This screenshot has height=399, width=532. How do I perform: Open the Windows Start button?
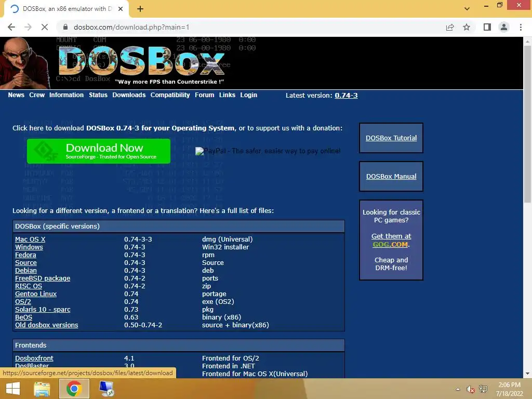[13, 389]
